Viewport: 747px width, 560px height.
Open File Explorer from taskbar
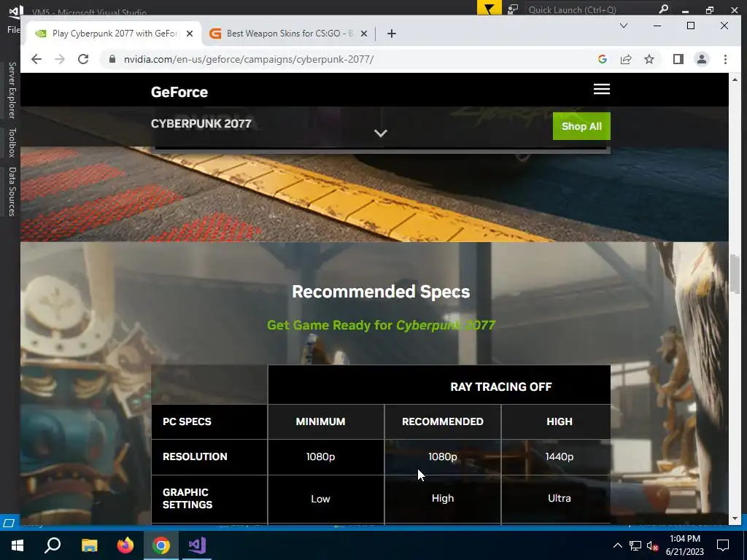pyautogui.click(x=89, y=545)
